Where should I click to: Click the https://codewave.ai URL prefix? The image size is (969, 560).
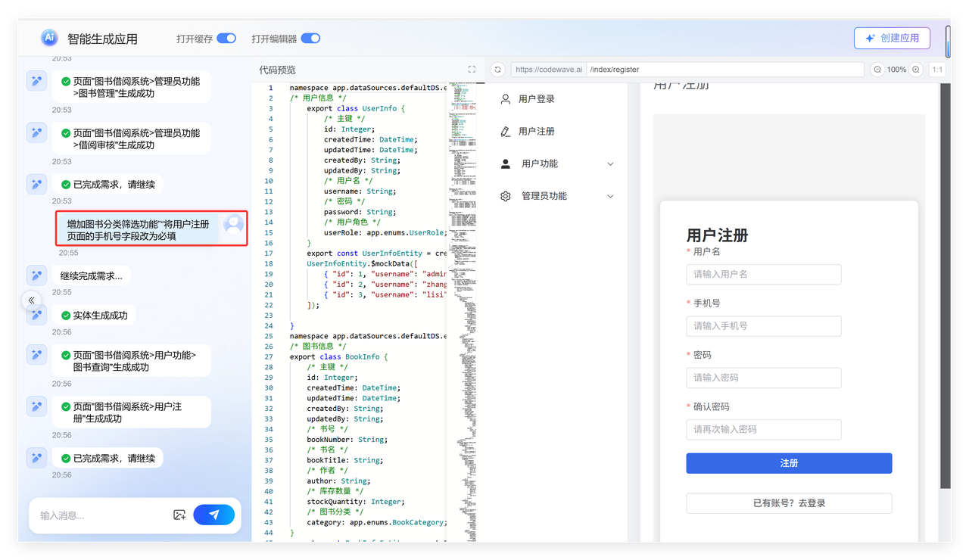tap(549, 70)
